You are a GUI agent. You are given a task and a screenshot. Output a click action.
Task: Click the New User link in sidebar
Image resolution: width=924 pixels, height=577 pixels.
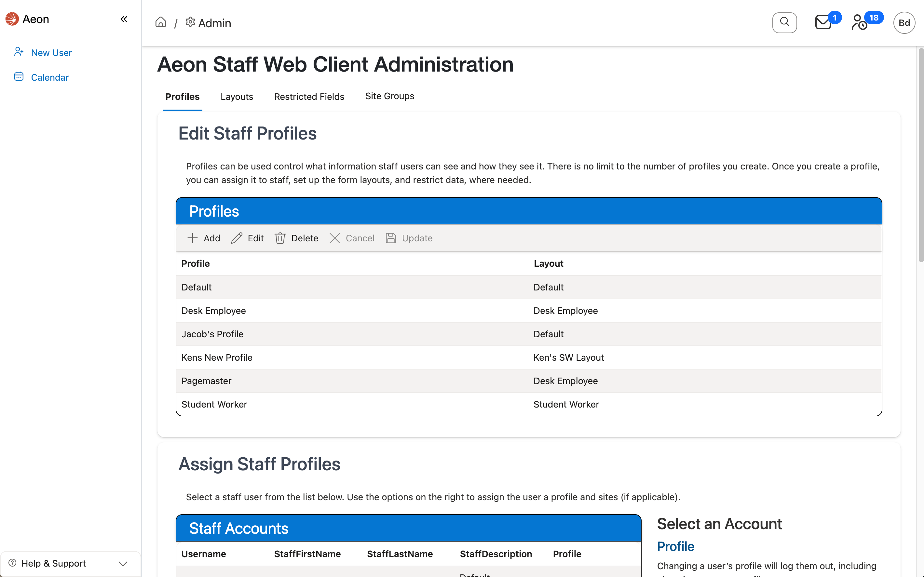pos(51,53)
